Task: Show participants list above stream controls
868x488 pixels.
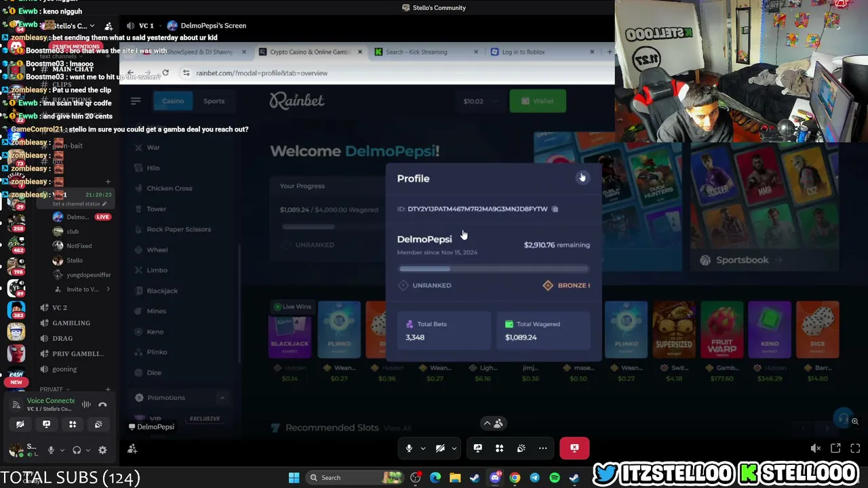Action: click(x=493, y=424)
